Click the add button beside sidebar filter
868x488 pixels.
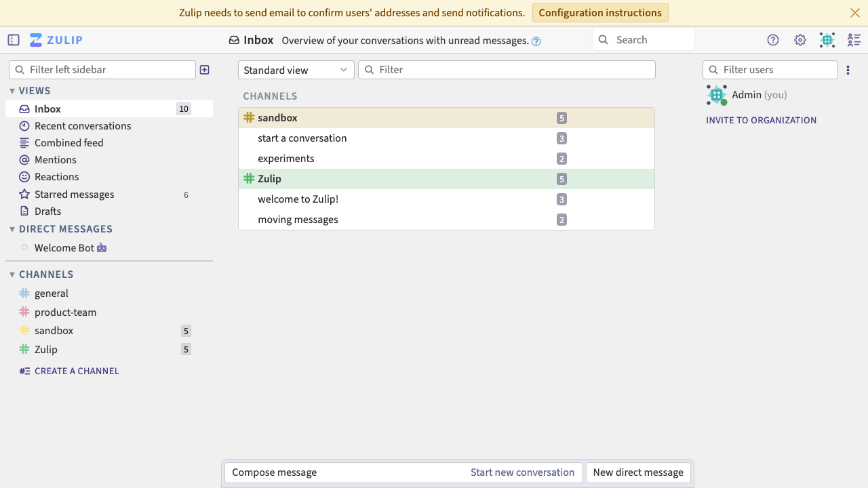[x=205, y=70]
